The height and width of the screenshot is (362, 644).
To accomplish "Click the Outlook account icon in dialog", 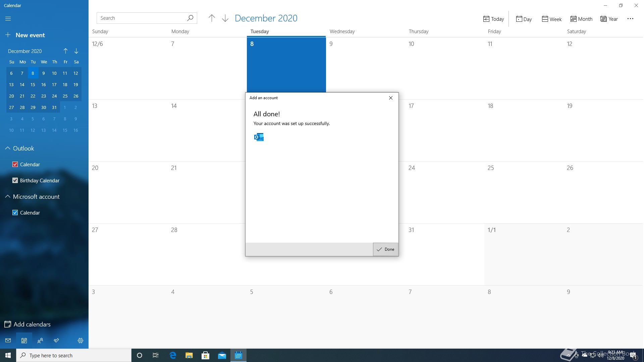I will pos(259,137).
